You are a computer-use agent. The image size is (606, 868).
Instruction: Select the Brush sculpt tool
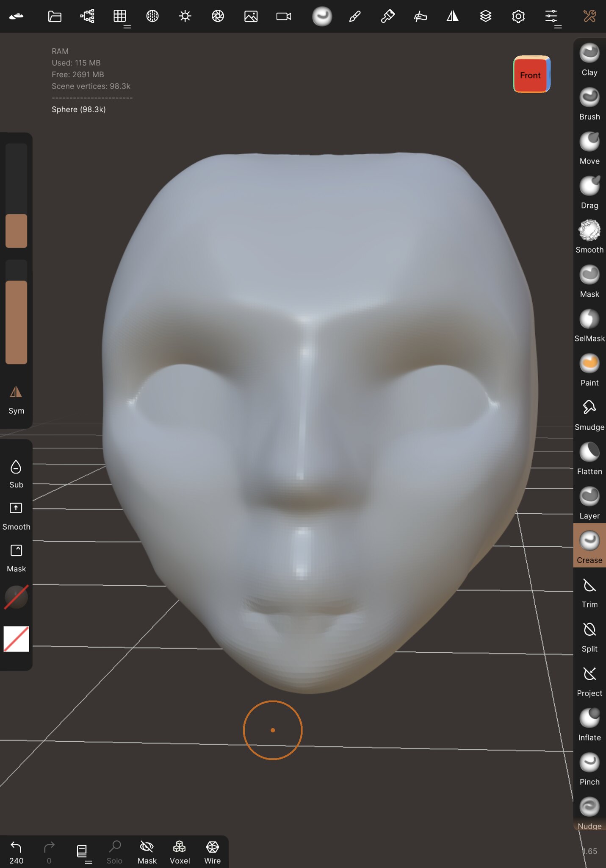pos(589,104)
